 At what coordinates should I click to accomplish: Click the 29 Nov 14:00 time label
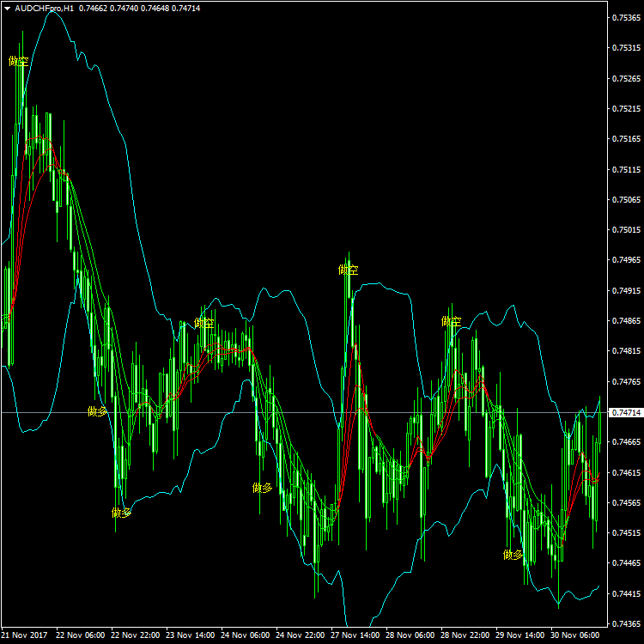[520, 635]
